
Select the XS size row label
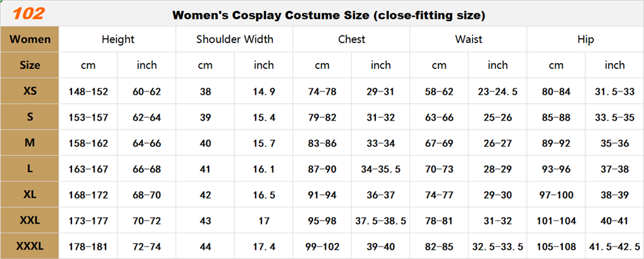pos(30,91)
